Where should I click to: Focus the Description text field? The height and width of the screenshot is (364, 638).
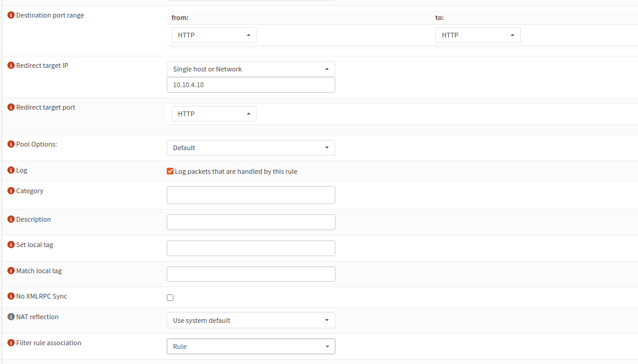tap(250, 222)
